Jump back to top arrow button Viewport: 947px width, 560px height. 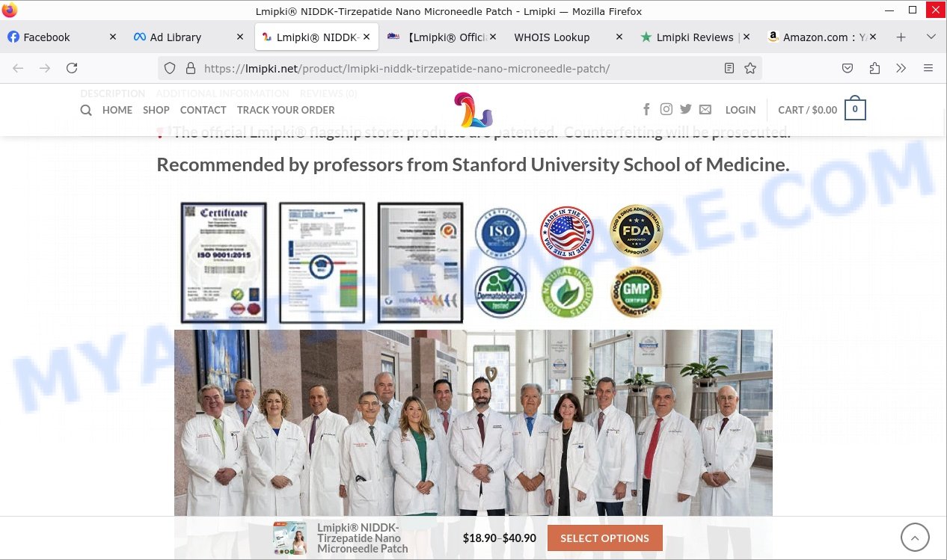click(x=915, y=537)
